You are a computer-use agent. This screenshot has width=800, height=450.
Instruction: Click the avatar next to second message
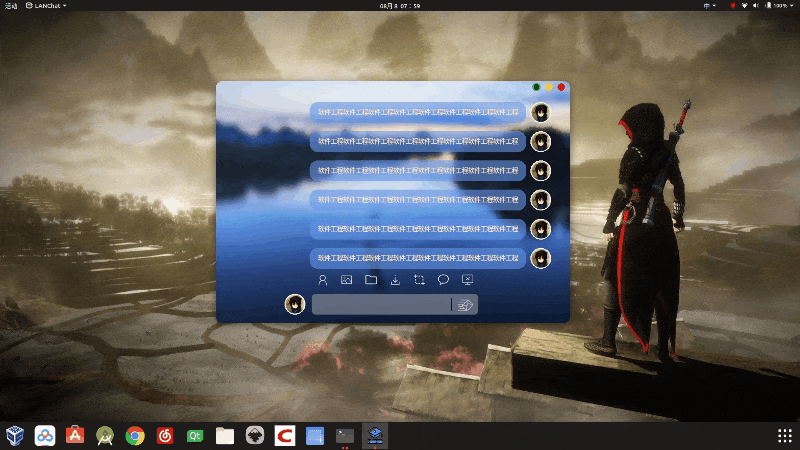pyautogui.click(x=541, y=141)
